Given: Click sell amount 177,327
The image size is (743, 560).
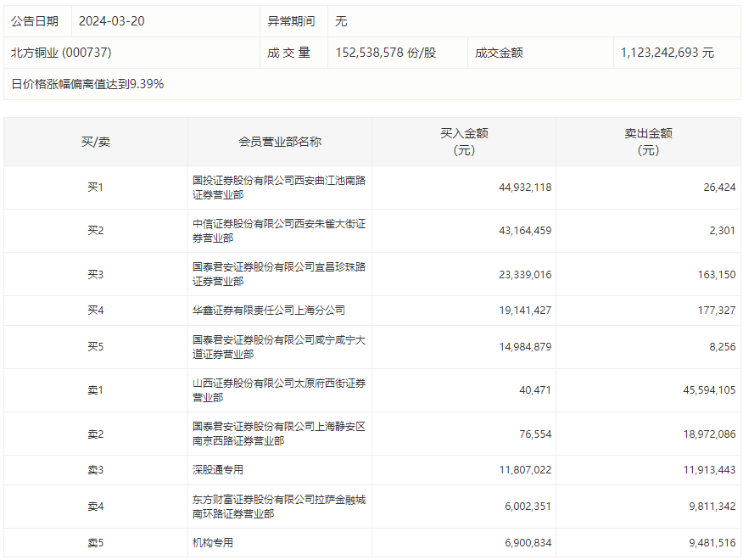Looking at the screenshot, I should [717, 310].
